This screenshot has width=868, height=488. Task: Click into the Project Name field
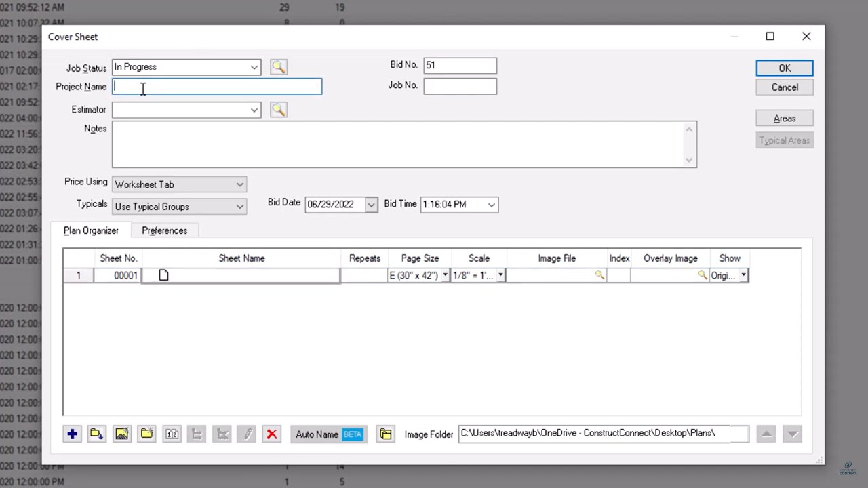tap(217, 86)
